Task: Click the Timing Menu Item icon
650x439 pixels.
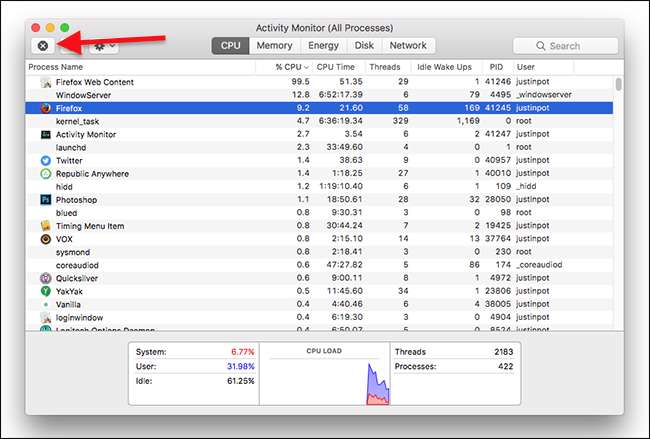Action: pos(46,226)
